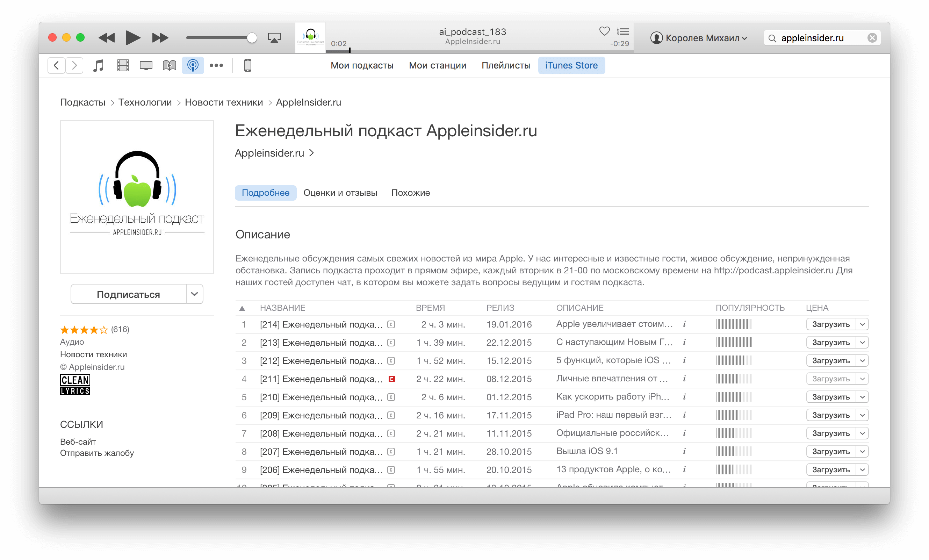
Task: Select the Podcasts library icon
Action: 193,65
